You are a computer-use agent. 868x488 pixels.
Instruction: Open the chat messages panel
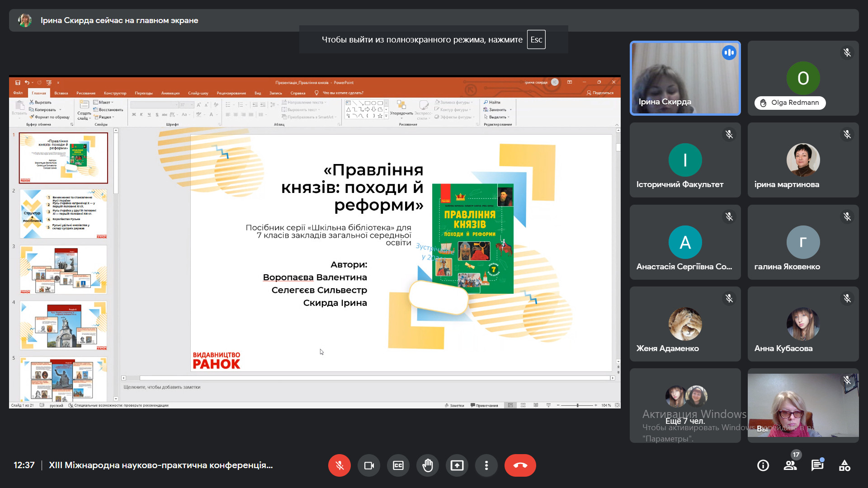pyautogui.click(x=817, y=465)
